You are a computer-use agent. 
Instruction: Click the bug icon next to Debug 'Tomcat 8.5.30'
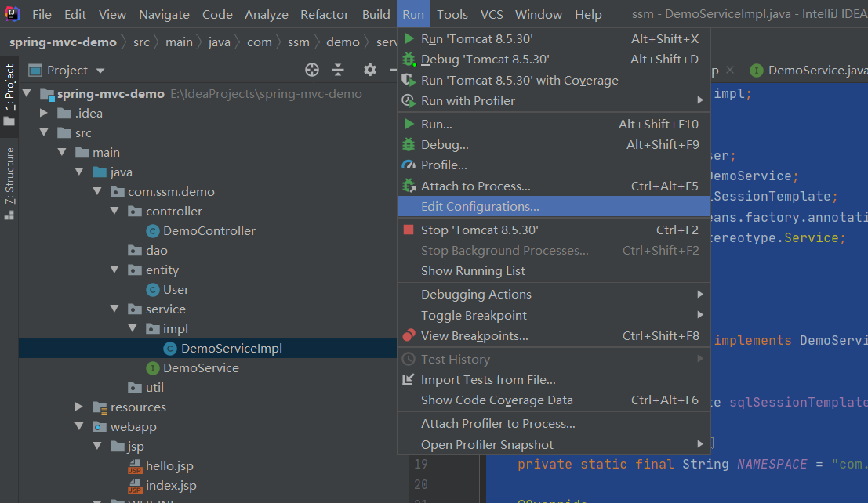coord(409,60)
